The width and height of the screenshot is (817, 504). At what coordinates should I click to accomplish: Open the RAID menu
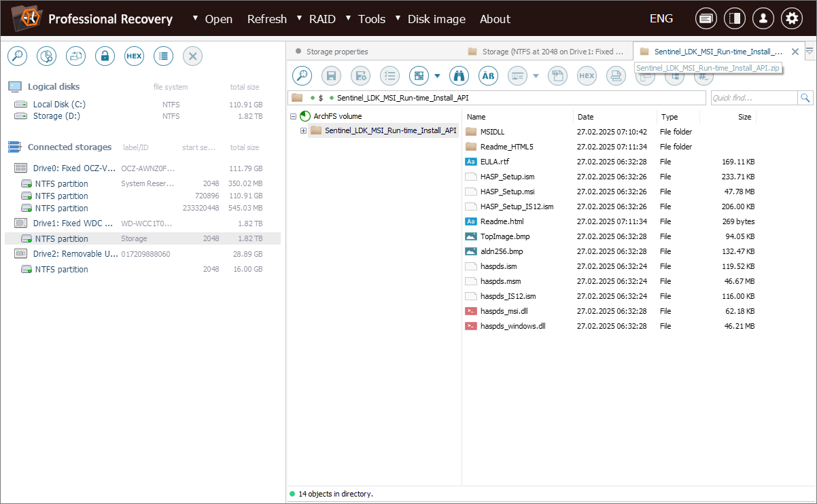coord(322,19)
